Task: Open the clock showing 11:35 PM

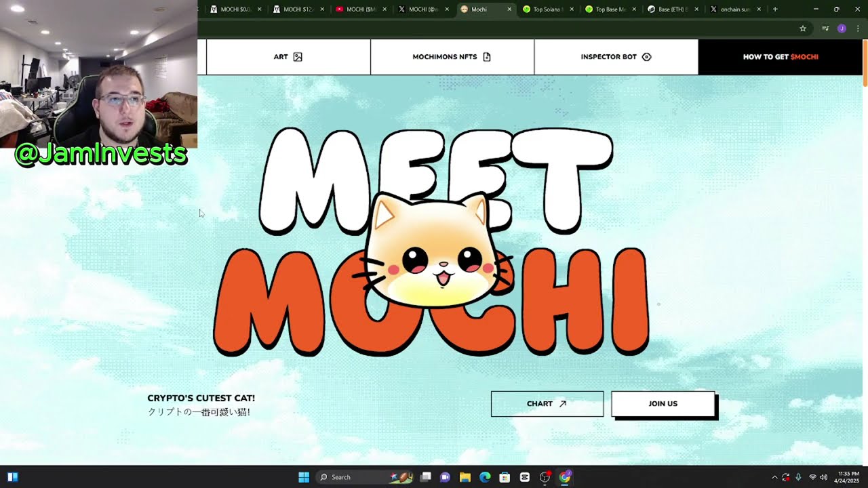Action: [848, 477]
